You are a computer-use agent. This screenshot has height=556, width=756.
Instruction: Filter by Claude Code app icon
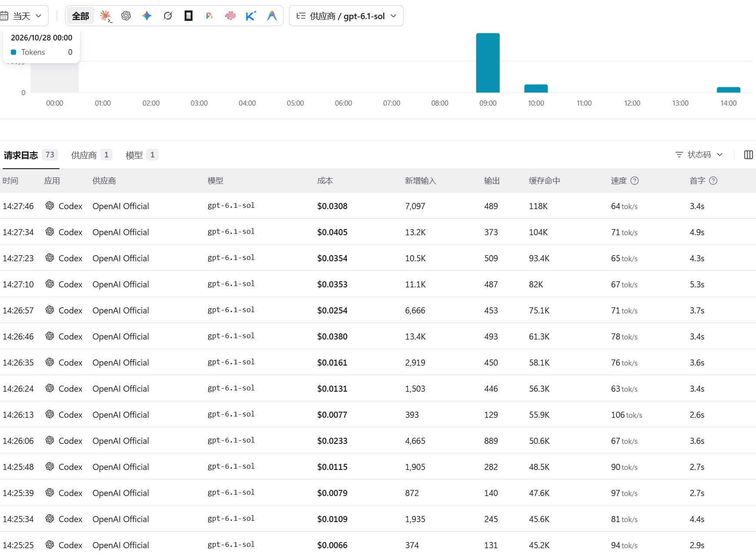coord(105,16)
